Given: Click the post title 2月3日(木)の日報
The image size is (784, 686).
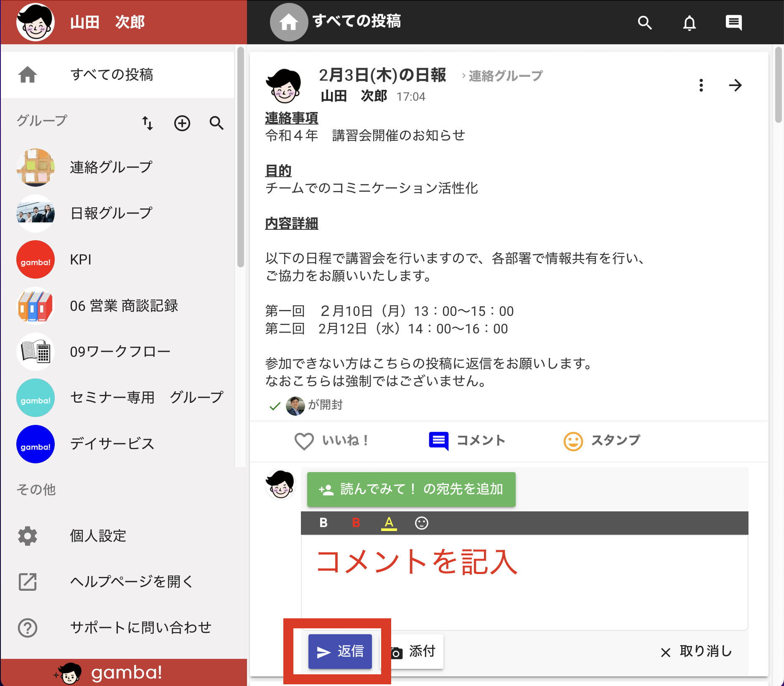Looking at the screenshot, I should click(x=382, y=75).
